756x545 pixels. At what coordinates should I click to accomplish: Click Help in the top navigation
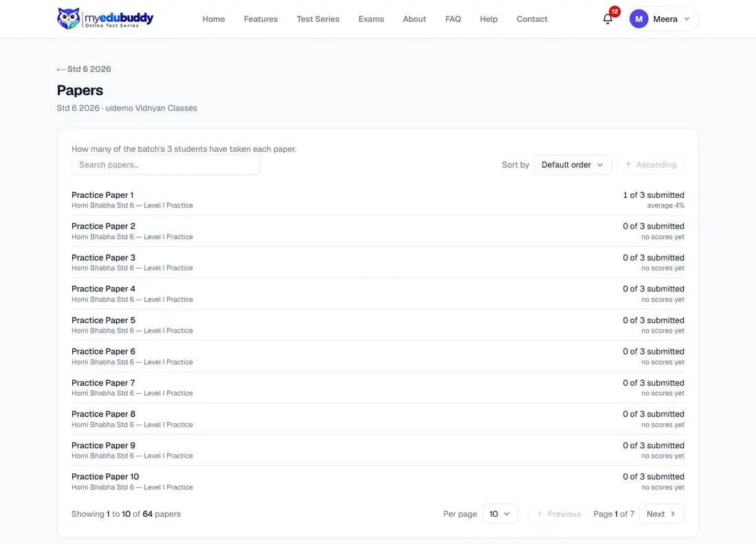(x=489, y=19)
